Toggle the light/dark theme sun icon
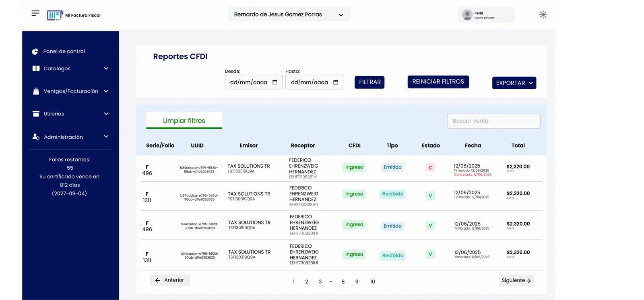 pyautogui.click(x=543, y=15)
